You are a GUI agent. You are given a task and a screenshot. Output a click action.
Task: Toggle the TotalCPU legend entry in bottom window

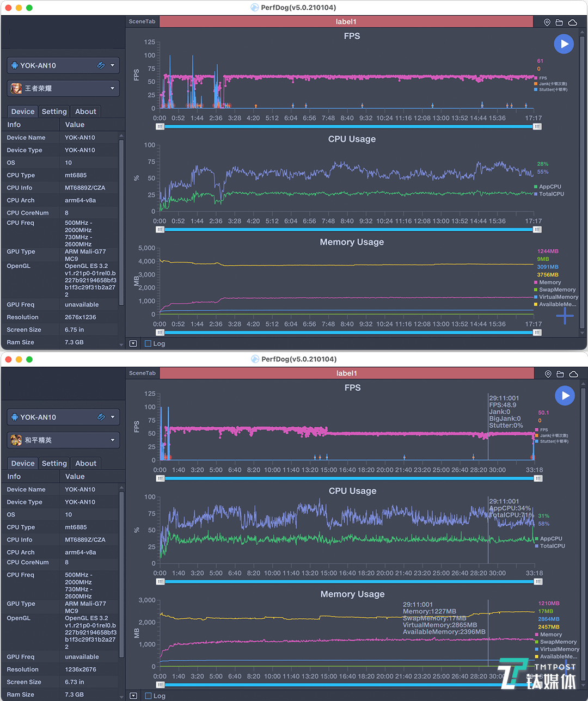550,546
